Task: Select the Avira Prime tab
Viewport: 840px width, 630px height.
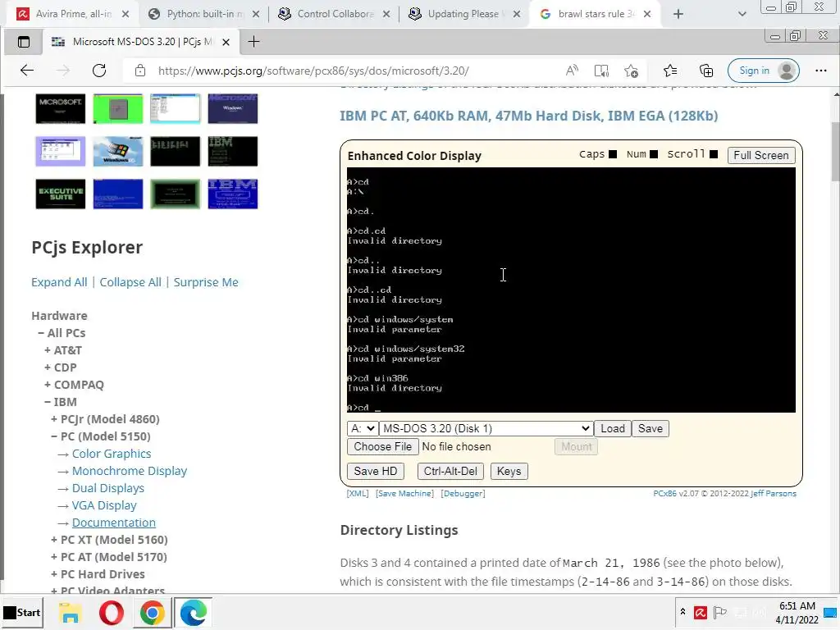Action: [x=73, y=14]
